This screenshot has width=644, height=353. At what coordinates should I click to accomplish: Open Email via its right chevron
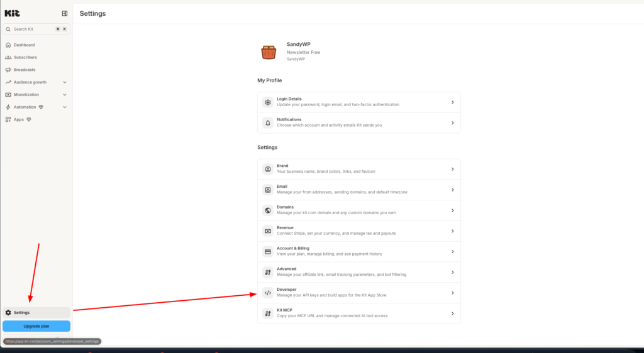(453, 190)
